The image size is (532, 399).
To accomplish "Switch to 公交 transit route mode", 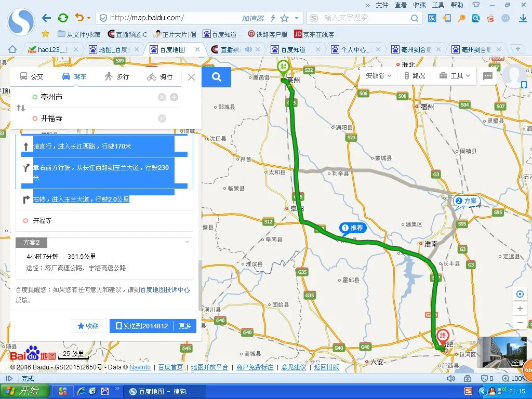I will coord(32,77).
